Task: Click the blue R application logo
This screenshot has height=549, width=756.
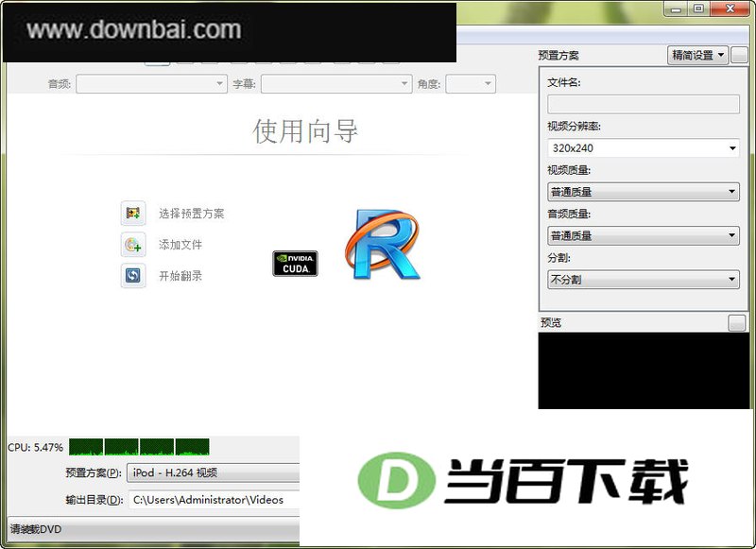Action: pyautogui.click(x=383, y=245)
